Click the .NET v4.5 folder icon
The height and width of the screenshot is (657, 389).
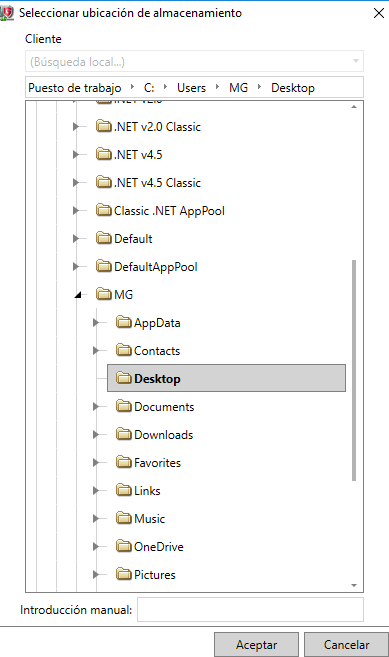coord(104,154)
